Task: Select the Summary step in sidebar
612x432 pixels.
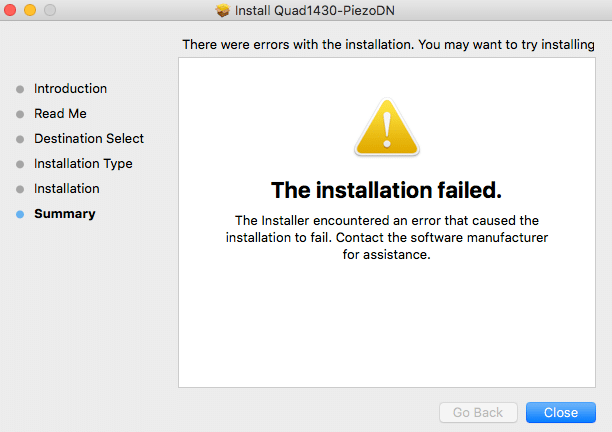Action: (65, 213)
